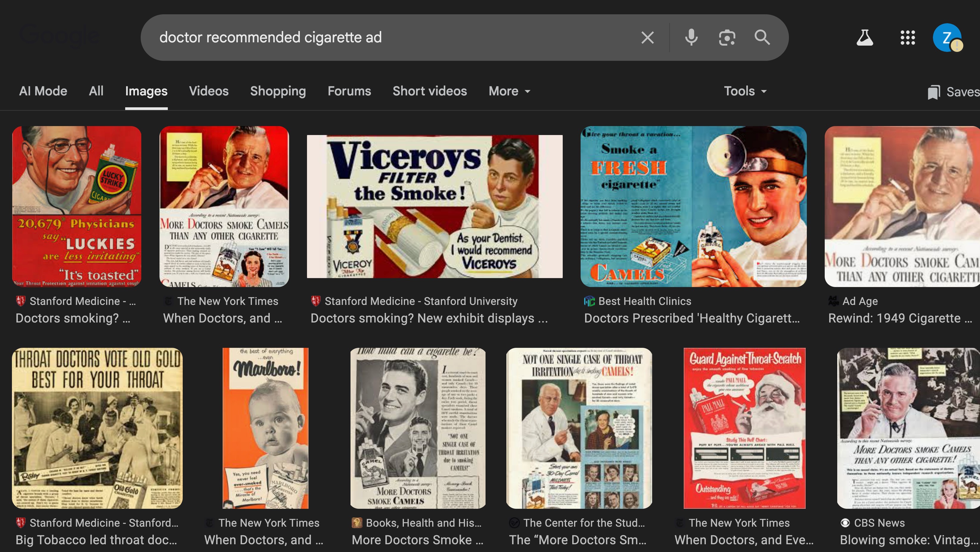Clear the search query with X icon
This screenshot has width=980, height=552.
point(647,38)
